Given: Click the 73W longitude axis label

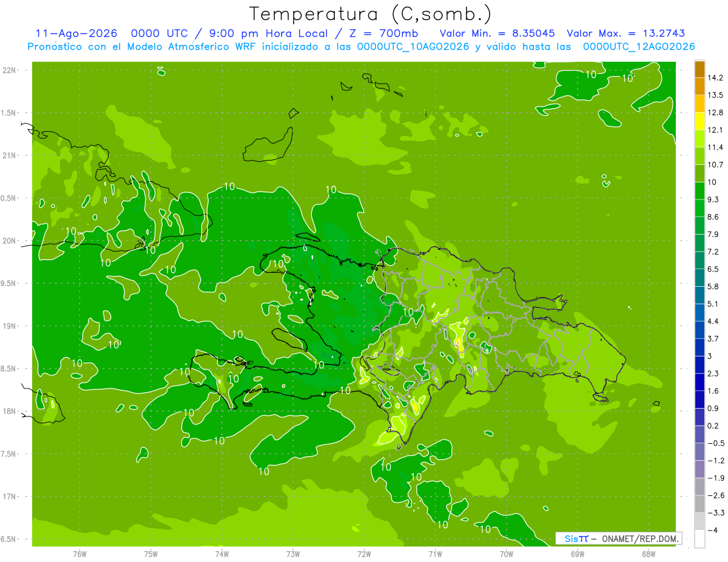Looking at the screenshot, I should click(293, 554).
